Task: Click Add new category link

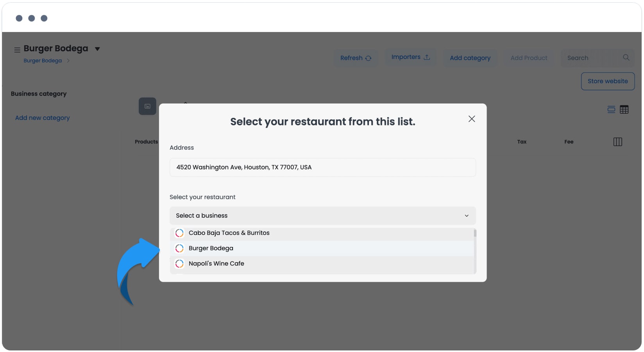Action: pos(42,118)
